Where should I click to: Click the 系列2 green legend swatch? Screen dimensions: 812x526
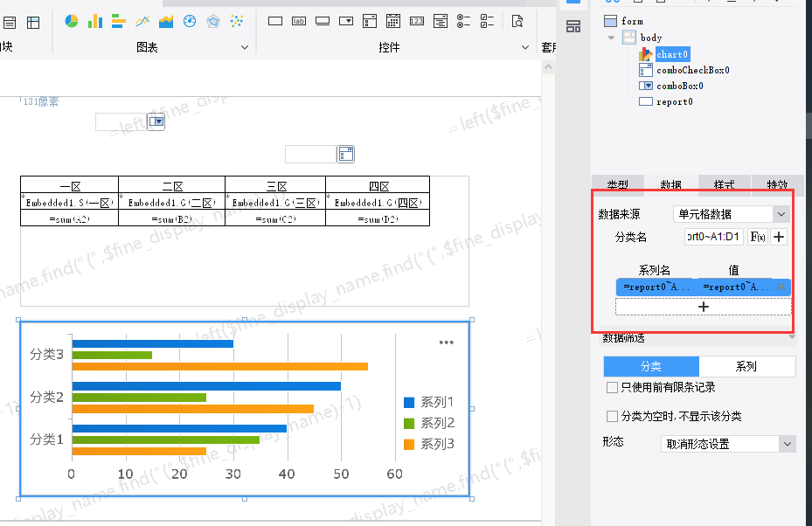click(x=409, y=424)
